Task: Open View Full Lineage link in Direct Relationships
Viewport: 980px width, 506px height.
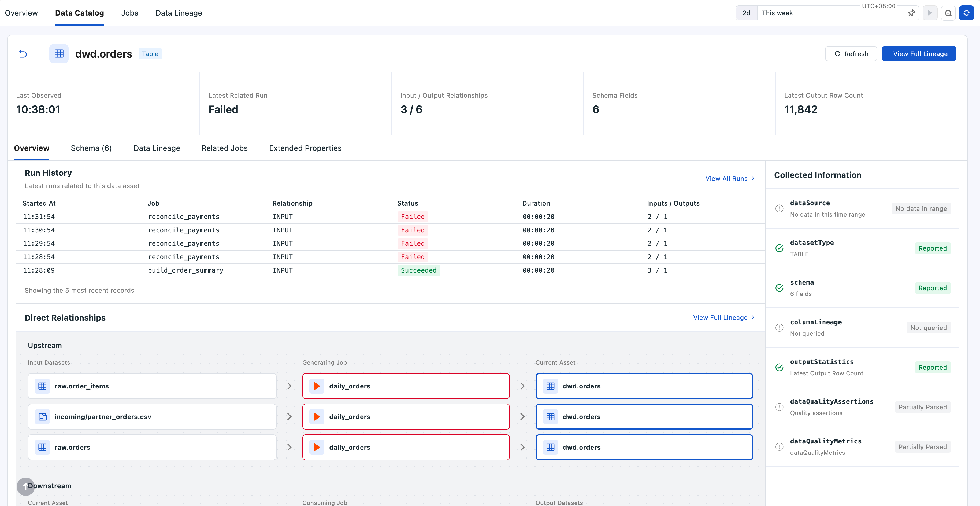Action: [x=724, y=318]
